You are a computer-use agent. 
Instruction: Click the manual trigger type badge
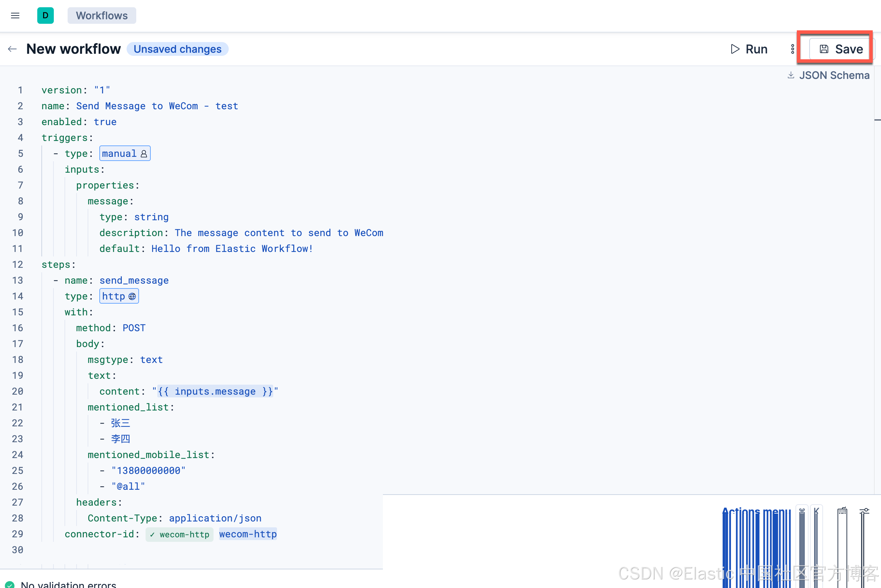pos(125,153)
